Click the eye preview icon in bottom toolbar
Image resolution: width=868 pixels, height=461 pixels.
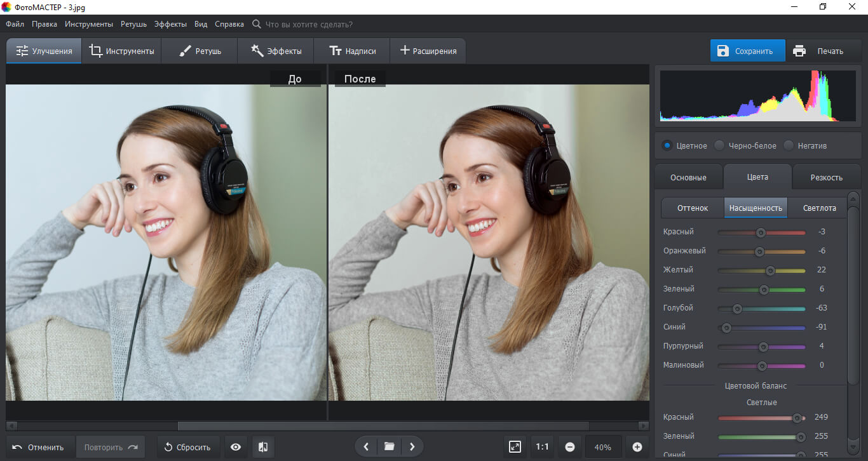tap(236, 447)
